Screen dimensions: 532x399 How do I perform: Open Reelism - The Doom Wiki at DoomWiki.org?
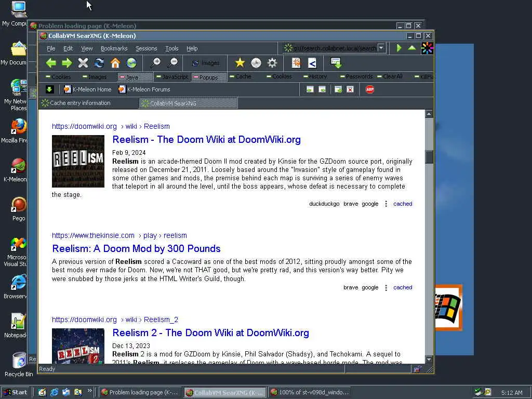point(206,139)
